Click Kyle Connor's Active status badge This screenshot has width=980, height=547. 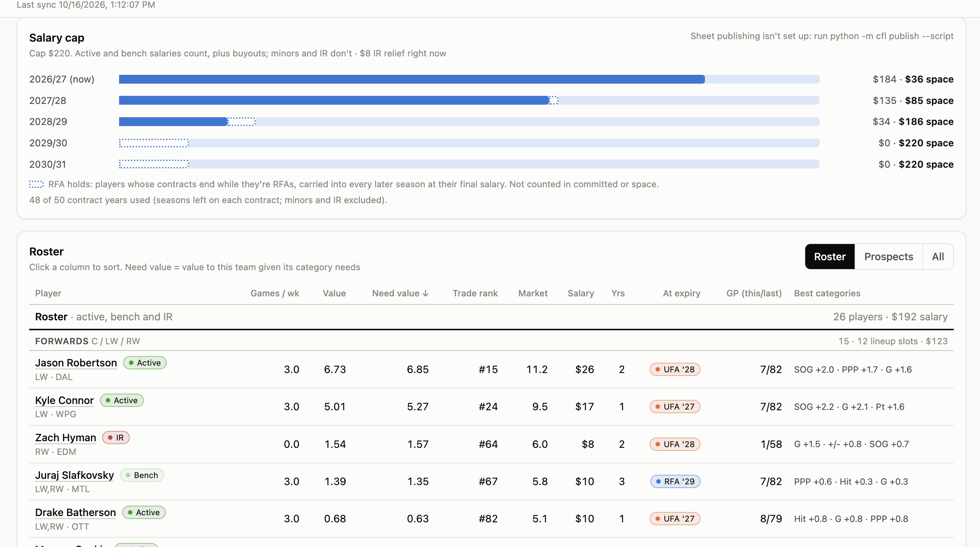[x=122, y=401]
